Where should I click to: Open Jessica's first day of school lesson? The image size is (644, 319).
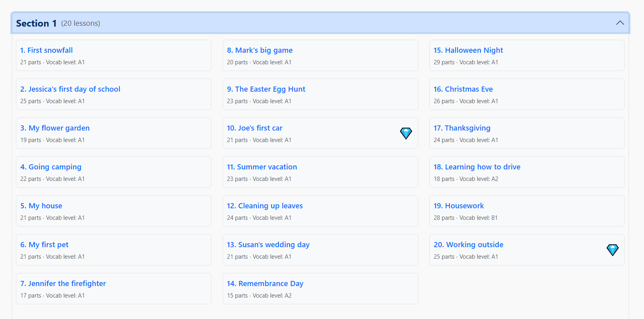point(70,89)
